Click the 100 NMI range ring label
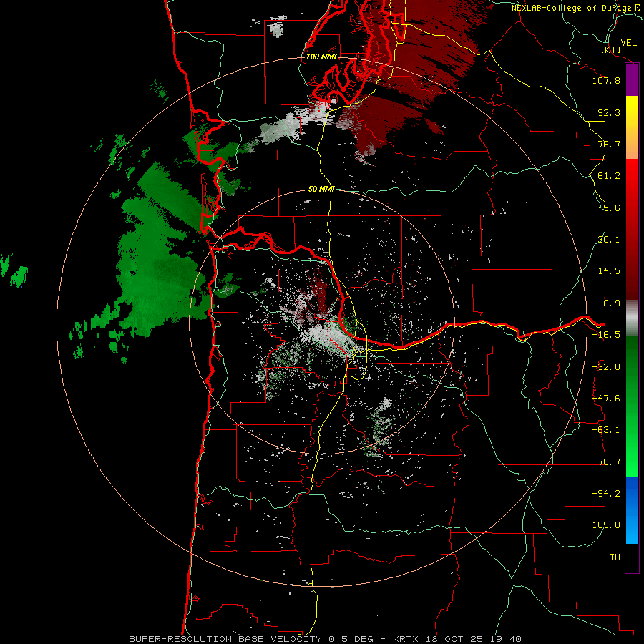The width and height of the screenshot is (644, 644). point(321,57)
